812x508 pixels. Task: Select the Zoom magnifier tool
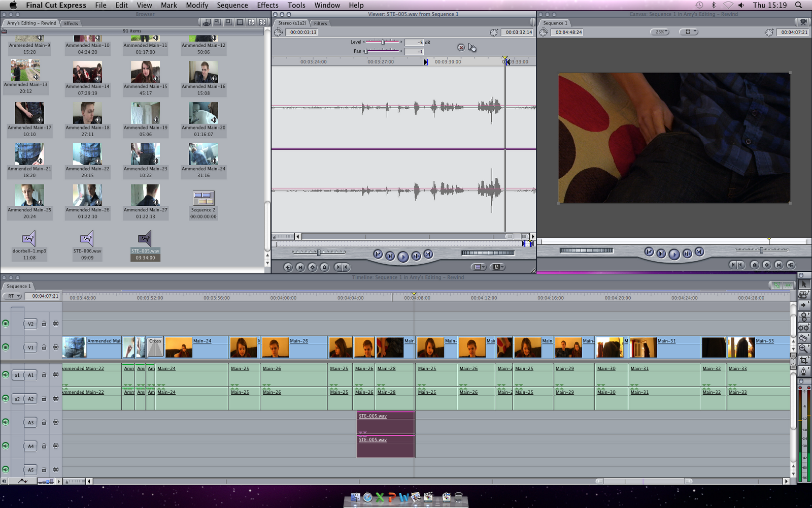(804, 348)
